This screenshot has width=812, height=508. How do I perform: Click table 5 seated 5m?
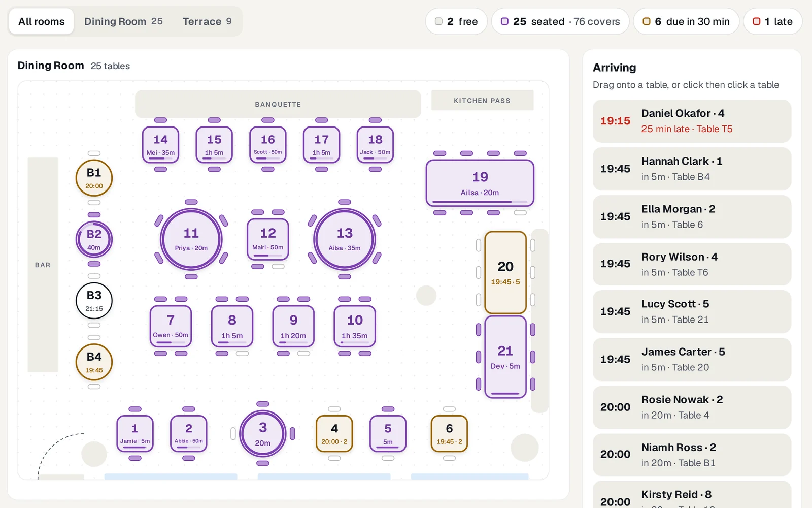(x=388, y=434)
